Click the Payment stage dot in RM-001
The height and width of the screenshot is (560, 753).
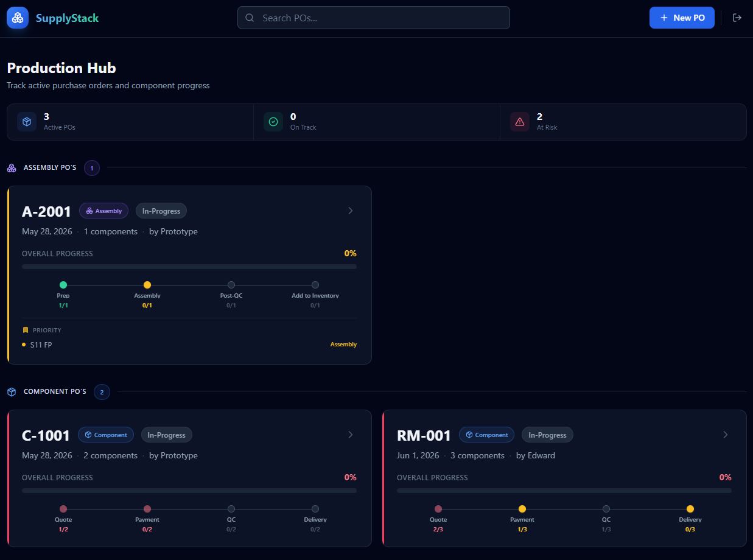click(x=522, y=509)
